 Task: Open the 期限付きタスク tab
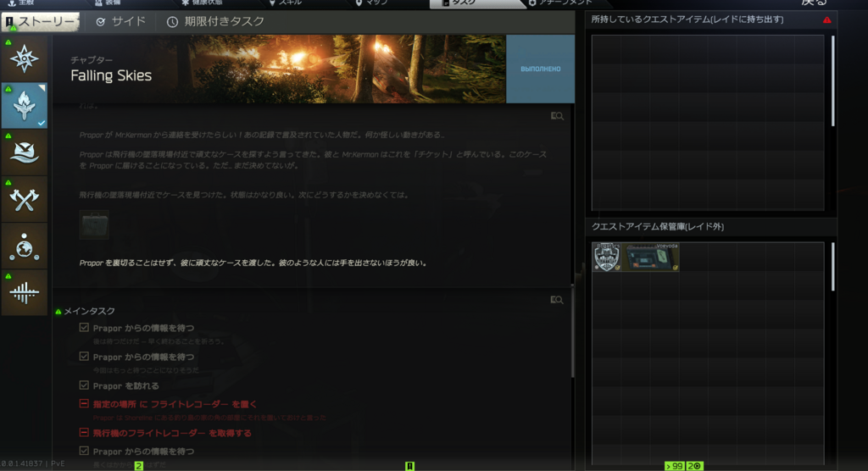(215, 21)
